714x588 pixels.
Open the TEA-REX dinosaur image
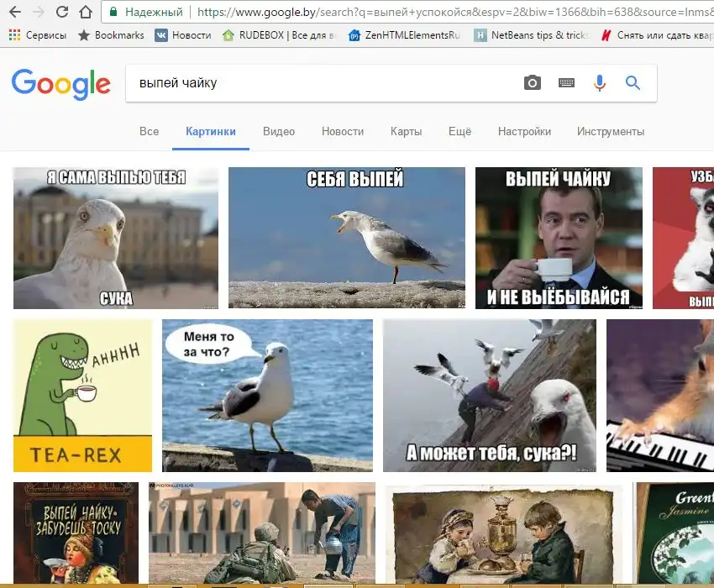coord(83,396)
